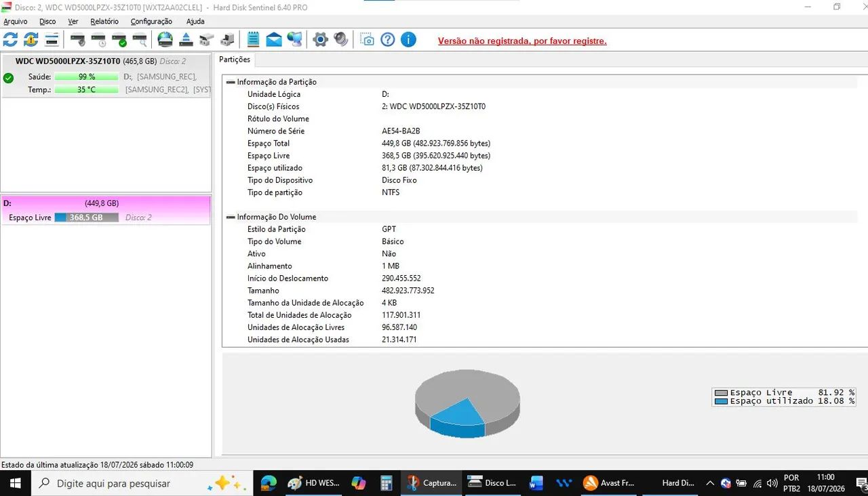Click the POR PTB2 language indicator

point(791,482)
